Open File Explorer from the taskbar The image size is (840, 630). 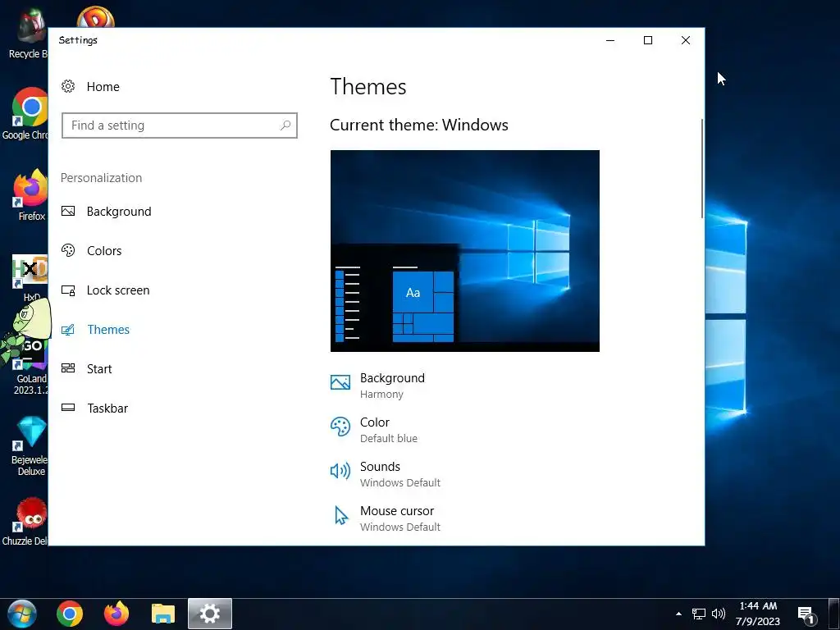coord(163,614)
